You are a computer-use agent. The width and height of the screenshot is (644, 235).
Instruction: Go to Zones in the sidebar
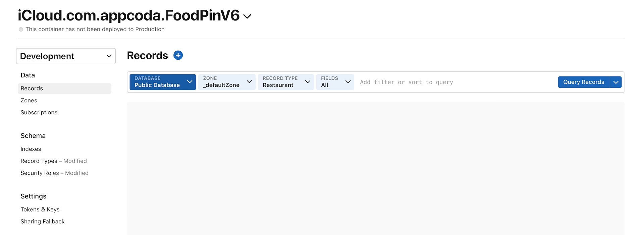tap(29, 101)
